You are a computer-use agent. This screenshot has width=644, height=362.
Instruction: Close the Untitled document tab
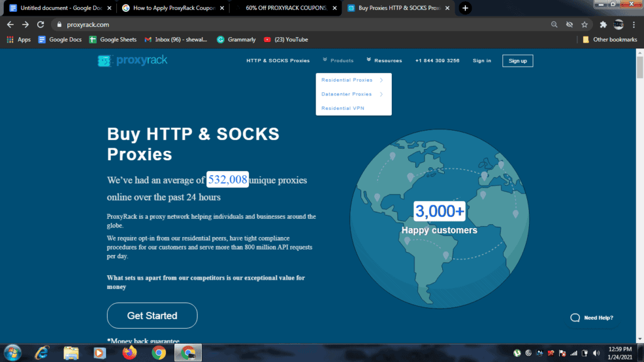pos(109,8)
